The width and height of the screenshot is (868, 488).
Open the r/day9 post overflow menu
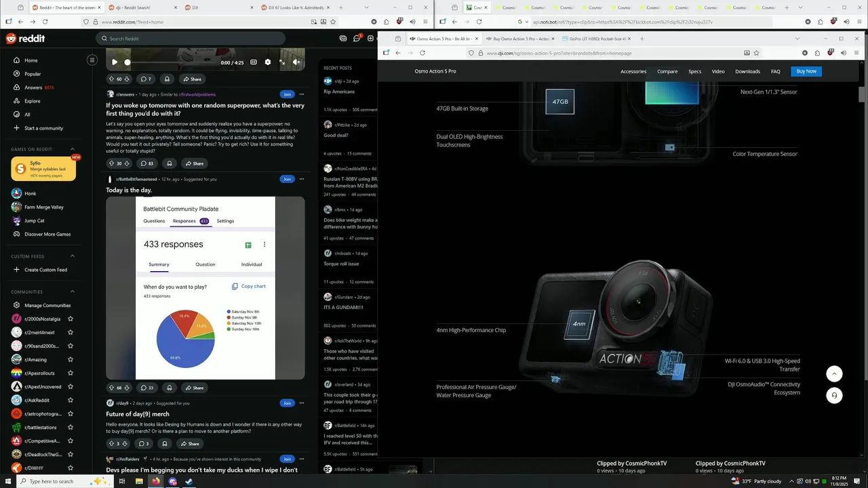[x=301, y=403]
